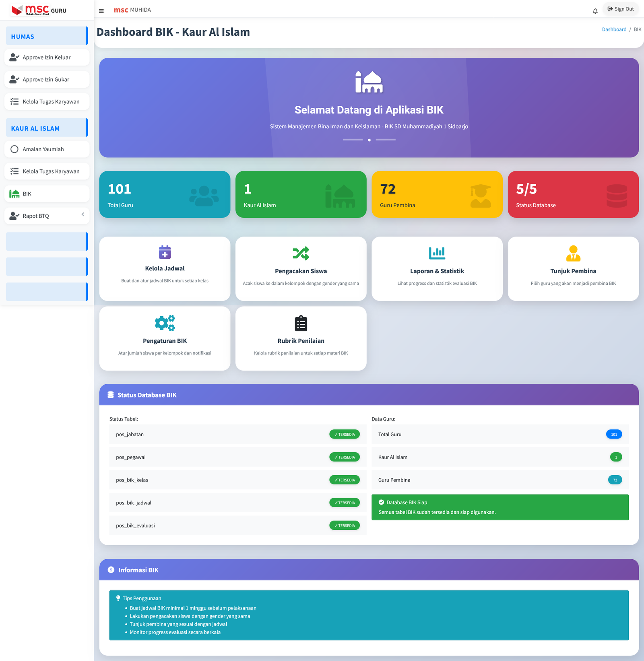Click the red Status Database card
The image size is (644, 661).
pos(573,194)
